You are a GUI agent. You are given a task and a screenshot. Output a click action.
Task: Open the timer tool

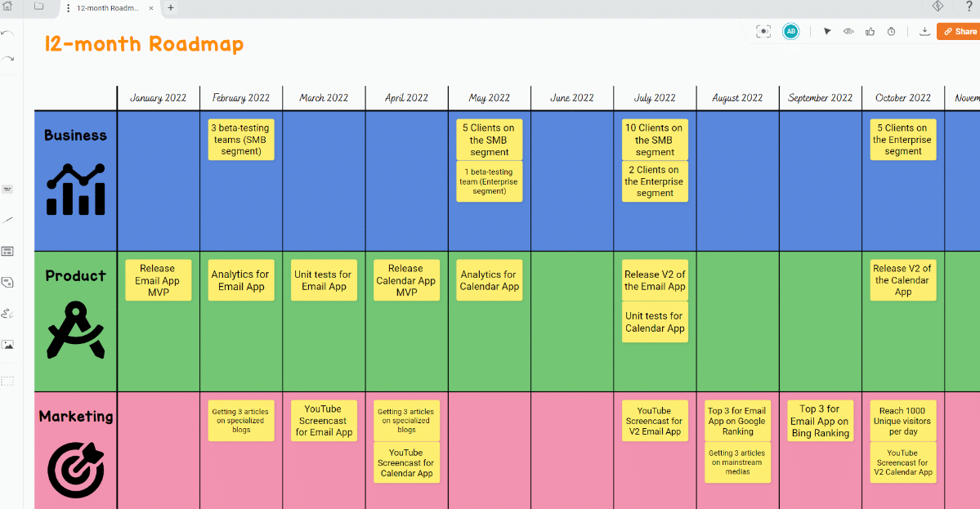point(891,31)
